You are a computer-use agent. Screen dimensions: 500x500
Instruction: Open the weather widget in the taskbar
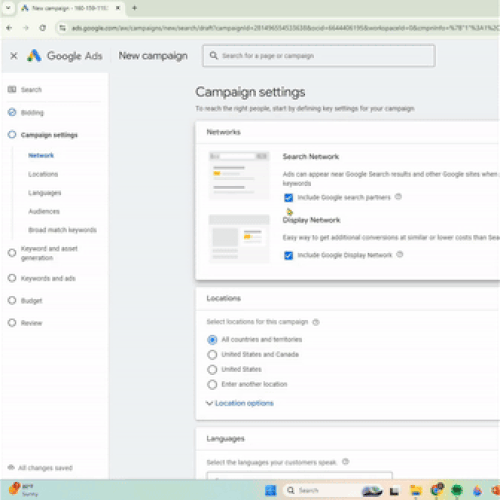pyautogui.click(x=23, y=490)
